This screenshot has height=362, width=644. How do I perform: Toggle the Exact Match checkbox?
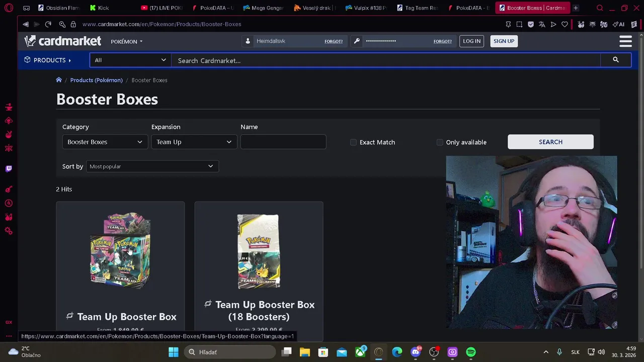coord(353,142)
